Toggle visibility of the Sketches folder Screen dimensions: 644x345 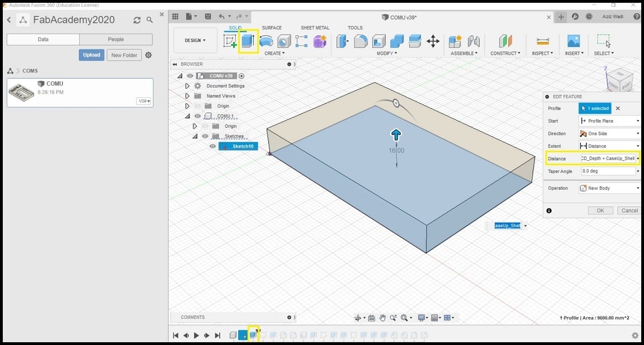pyautogui.click(x=205, y=136)
